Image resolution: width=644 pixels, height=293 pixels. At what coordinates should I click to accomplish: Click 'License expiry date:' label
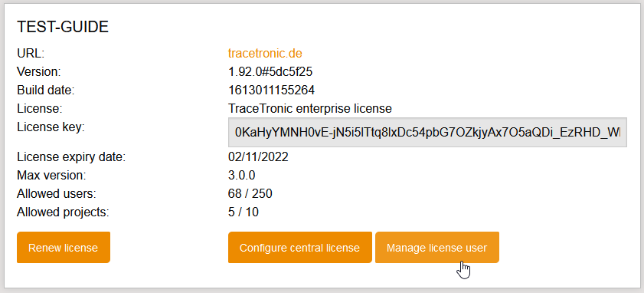click(71, 156)
